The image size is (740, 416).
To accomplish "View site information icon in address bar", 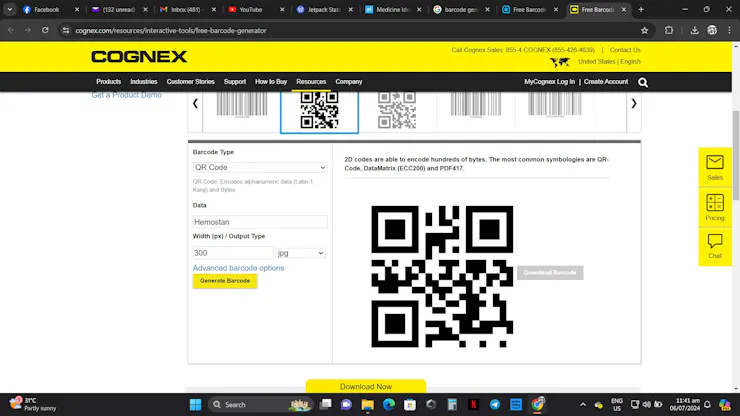I will tap(66, 30).
